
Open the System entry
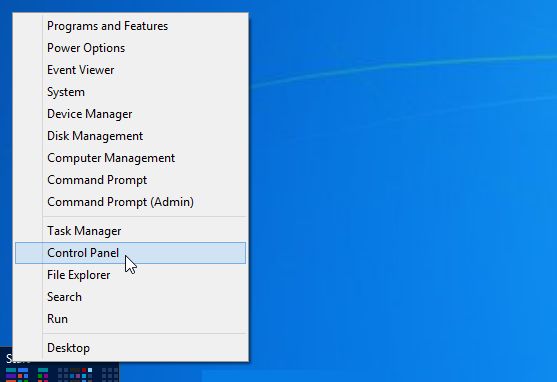pos(130,92)
